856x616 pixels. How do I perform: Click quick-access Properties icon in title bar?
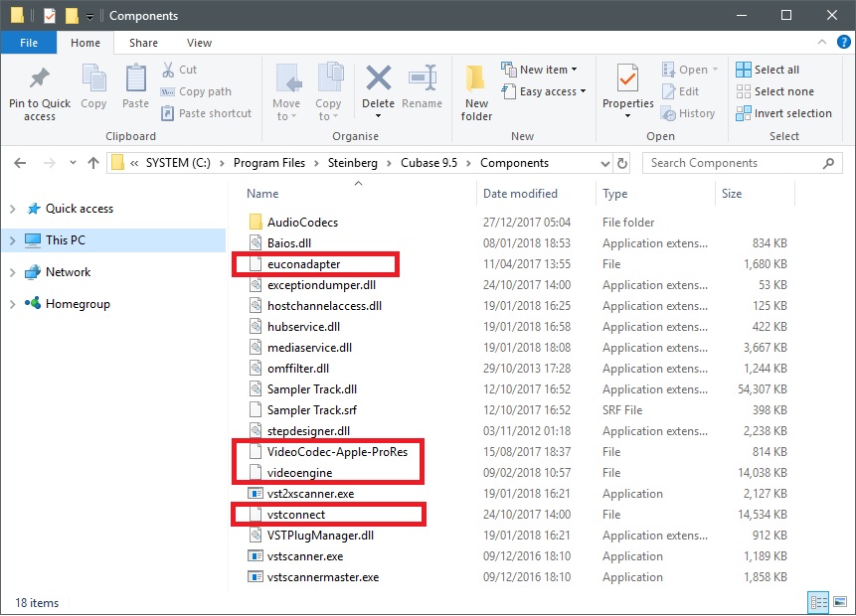50,16
